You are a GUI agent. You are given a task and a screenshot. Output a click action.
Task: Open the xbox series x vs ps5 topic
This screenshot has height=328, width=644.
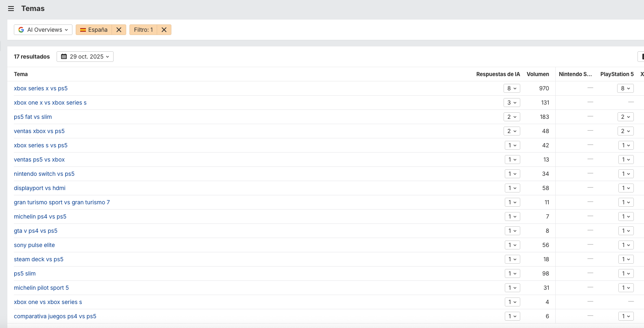click(x=41, y=88)
